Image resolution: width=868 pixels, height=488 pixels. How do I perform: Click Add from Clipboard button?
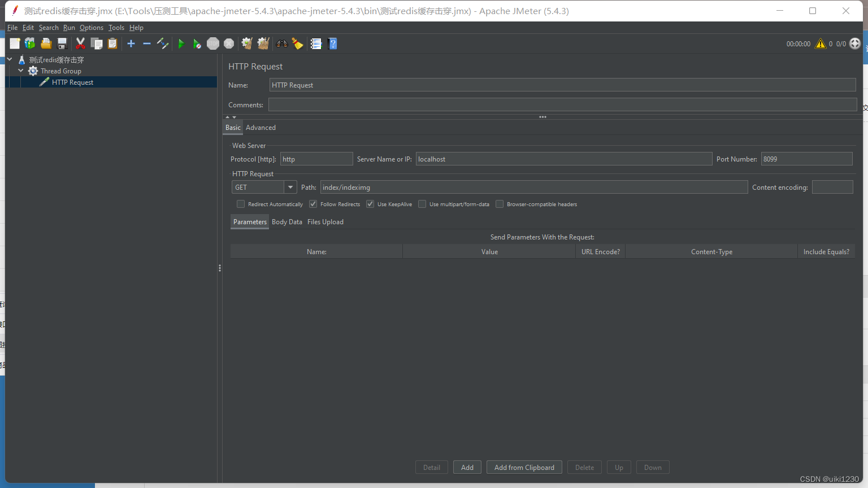tap(524, 467)
